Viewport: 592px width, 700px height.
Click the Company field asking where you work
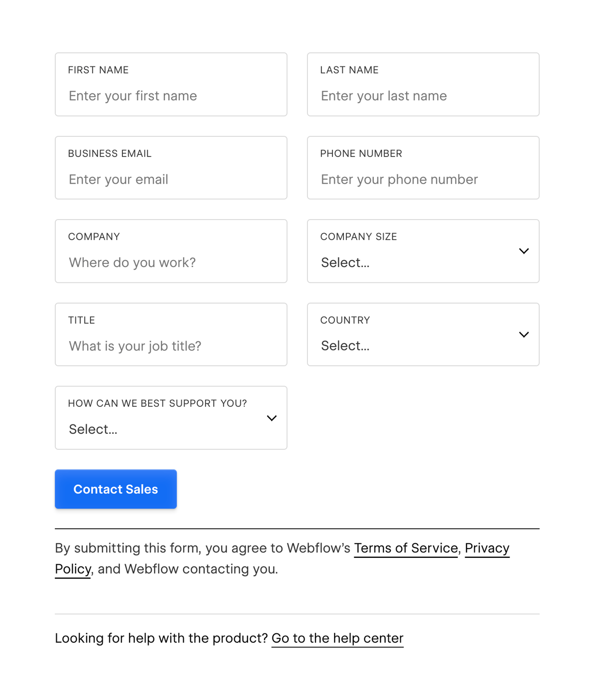(x=171, y=262)
